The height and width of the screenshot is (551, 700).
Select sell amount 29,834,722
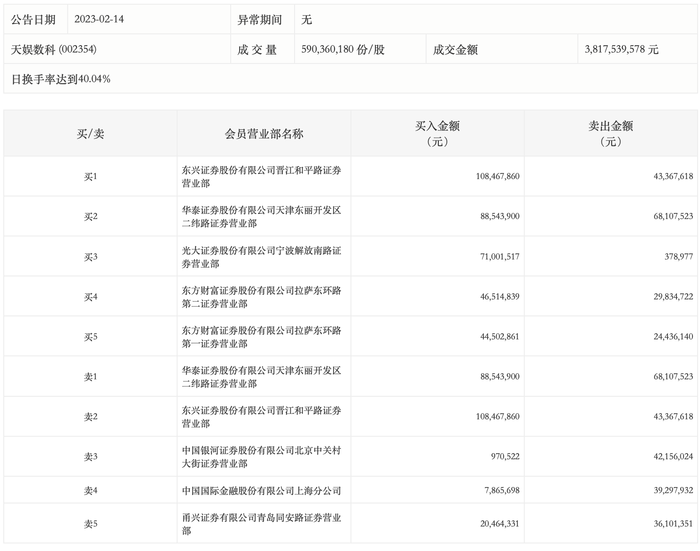pos(673,296)
